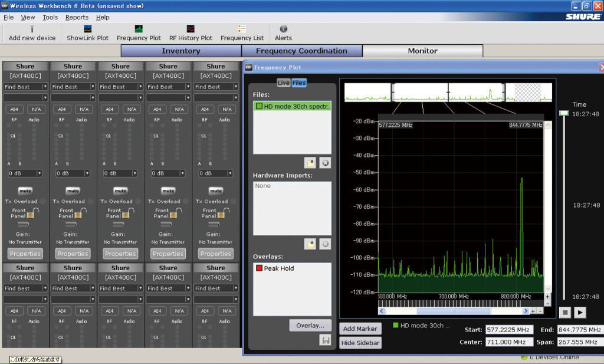The image size is (604, 364).
Task: Click the save disk icon below Overlay button
Action: (325, 340)
